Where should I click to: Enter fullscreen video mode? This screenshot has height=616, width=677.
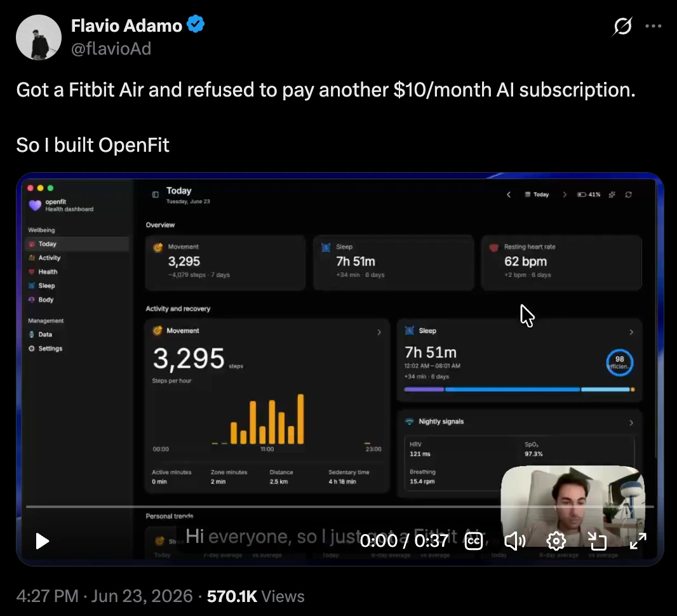click(x=638, y=541)
